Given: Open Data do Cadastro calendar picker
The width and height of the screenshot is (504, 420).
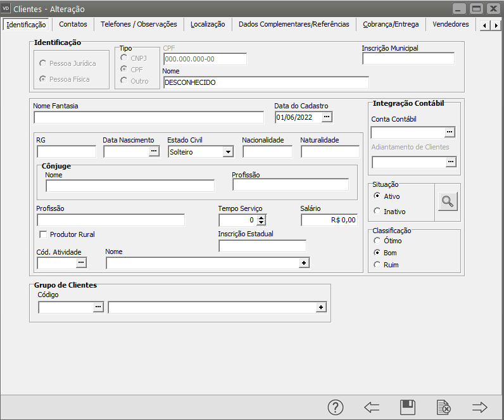Looking at the screenshot, I should coord(327,117).
